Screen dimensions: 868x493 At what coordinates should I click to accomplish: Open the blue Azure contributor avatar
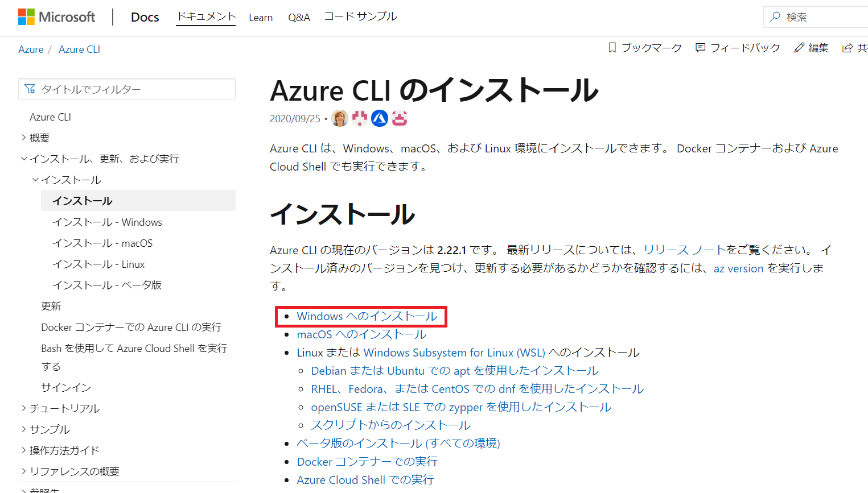click(x=380, y=118)
